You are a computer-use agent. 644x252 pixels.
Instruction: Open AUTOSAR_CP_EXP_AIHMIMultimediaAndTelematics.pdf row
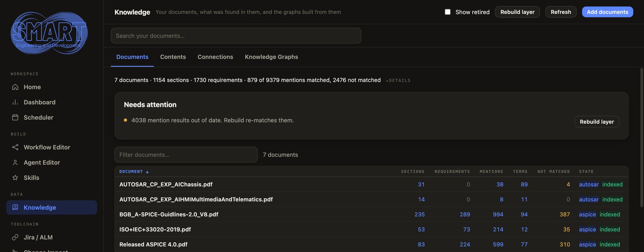tap(371, 199)
